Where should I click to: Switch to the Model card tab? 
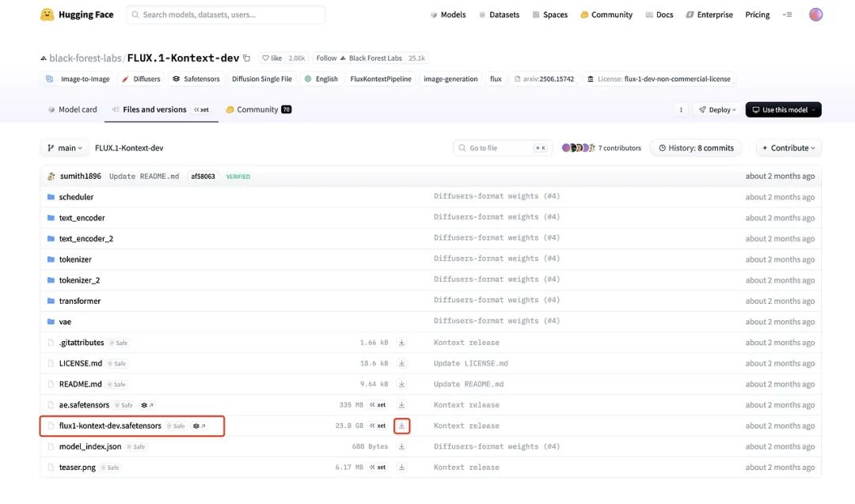pyautogui.click(x=73, y=109)
